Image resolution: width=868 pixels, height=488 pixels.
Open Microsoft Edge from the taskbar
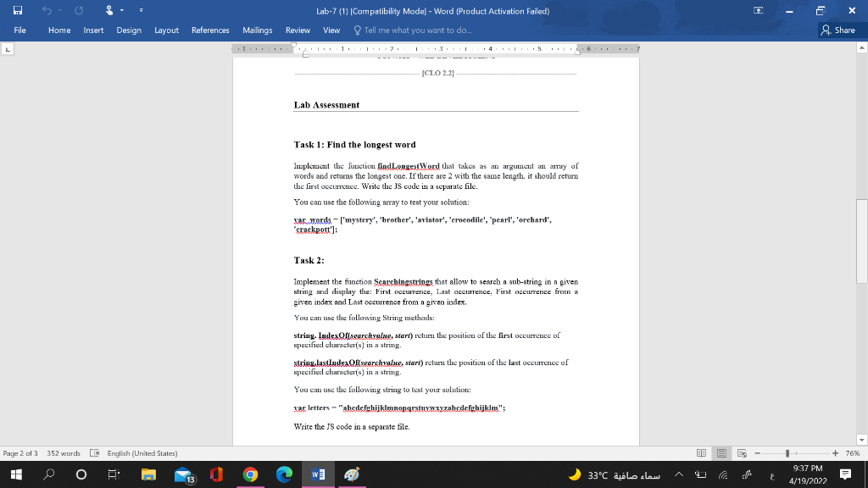[x=285, y=474]
